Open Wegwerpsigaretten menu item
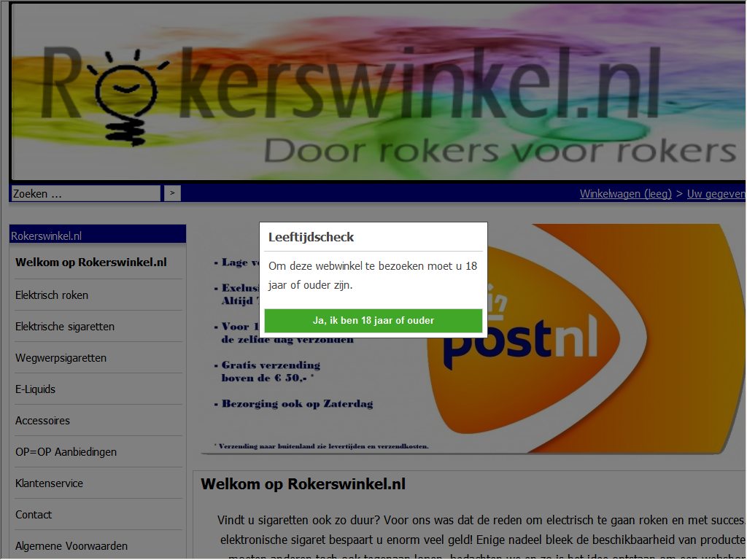The image size is (747, 560). click(x=61, y=358)
